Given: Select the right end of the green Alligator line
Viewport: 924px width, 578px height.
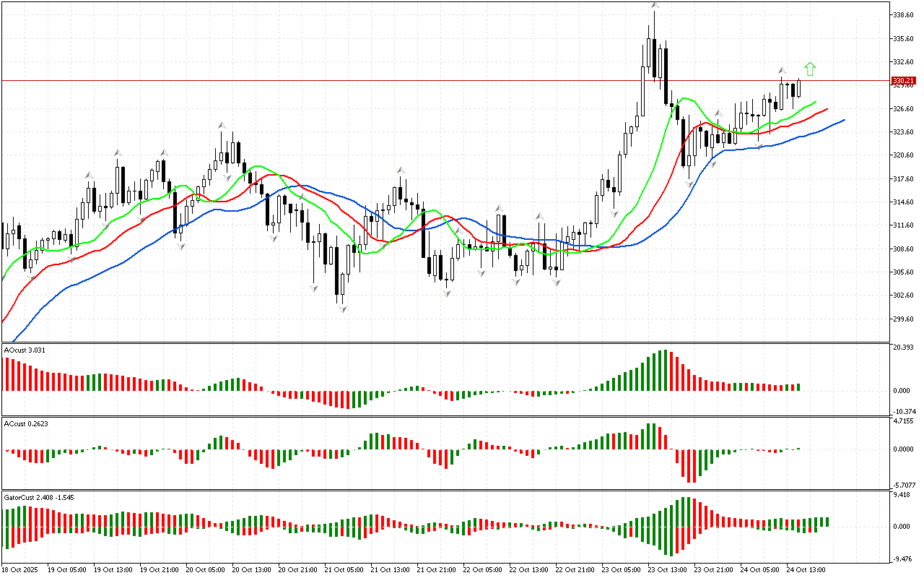Looking at the screenshot, I should pyautogui.click(x=816, y=102).
